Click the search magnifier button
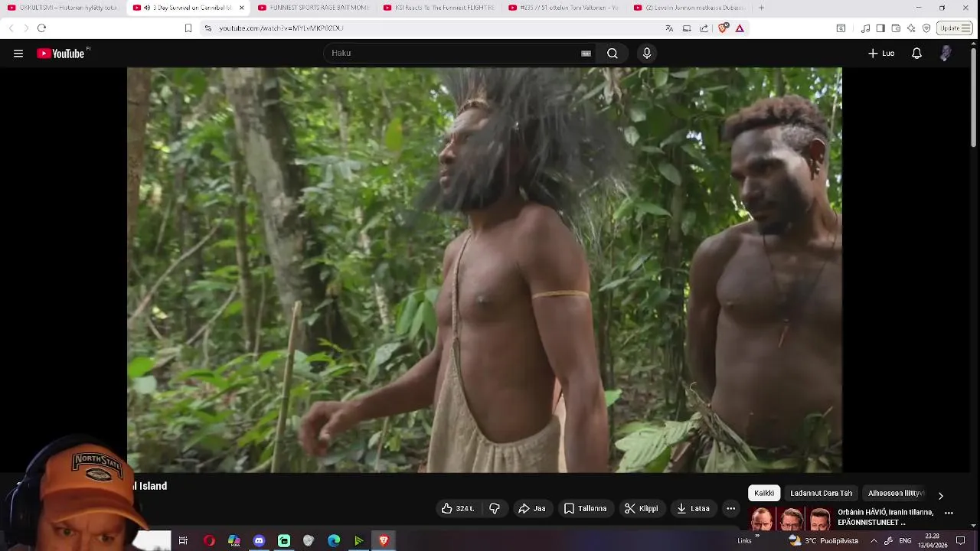 point(612,54)
